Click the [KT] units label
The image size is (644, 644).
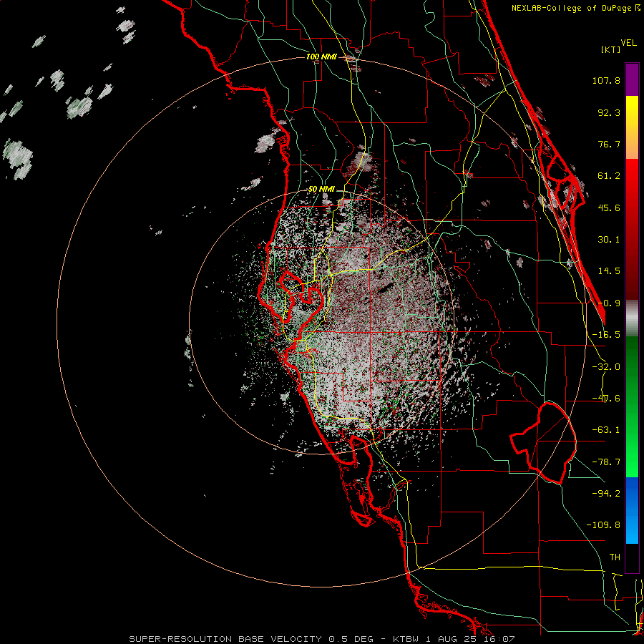(x=611, y=49)
